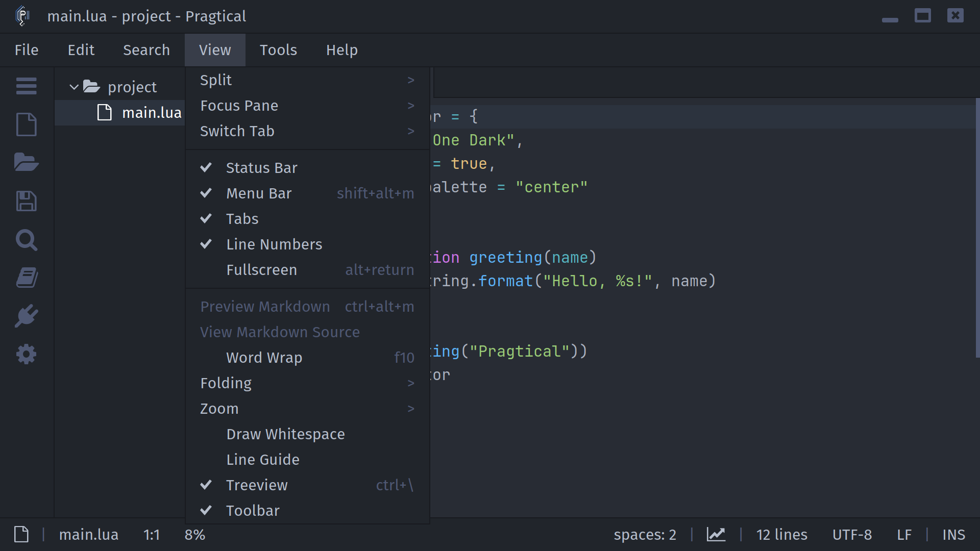Click the spaces: 2 indentation indicator

645,534
